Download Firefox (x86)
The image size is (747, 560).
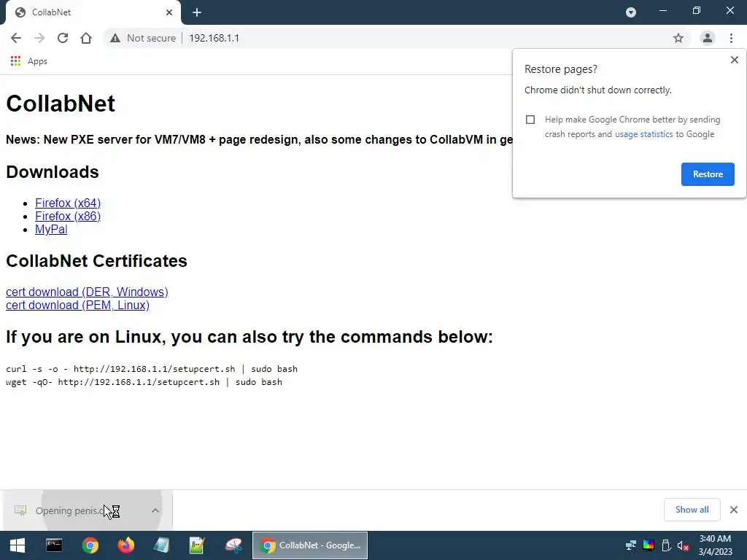pos(68,216)
